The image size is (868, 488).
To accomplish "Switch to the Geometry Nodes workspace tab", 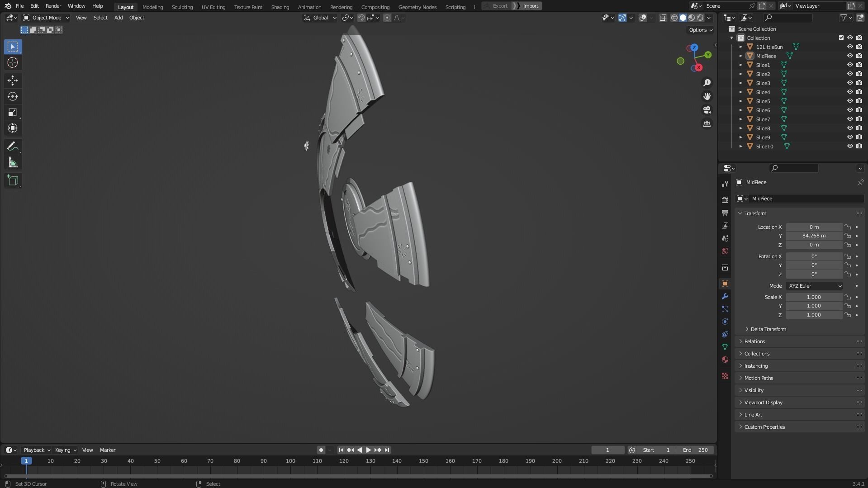I will click(417, 7).
